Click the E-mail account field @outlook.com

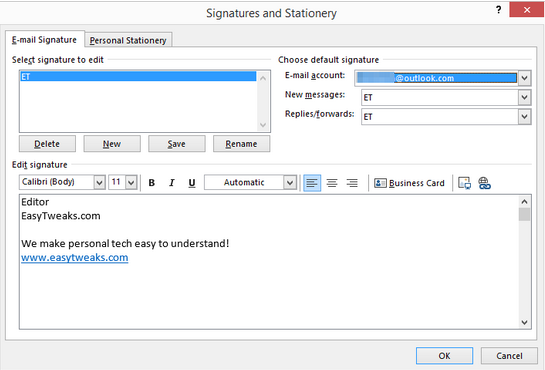click(x=437, y=78)
